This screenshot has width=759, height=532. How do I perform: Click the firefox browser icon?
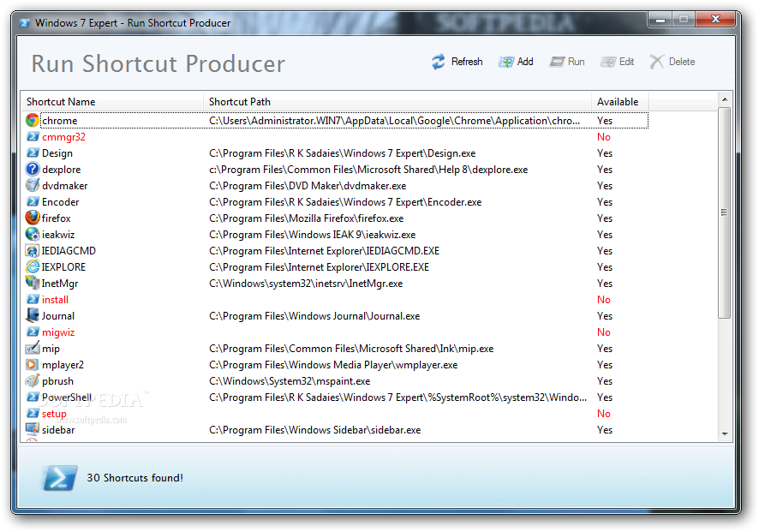[33, 218]
